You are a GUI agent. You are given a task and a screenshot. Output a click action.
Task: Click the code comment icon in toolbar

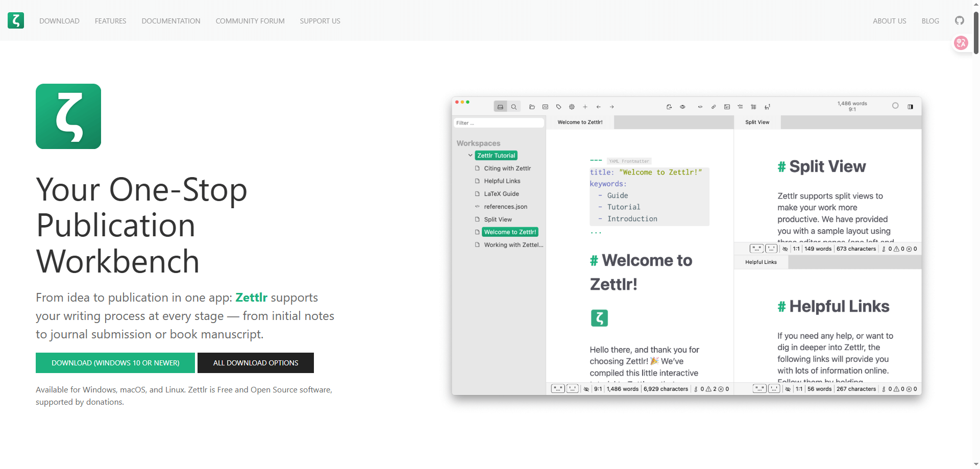pyautogui.click(x=700, y=107)
